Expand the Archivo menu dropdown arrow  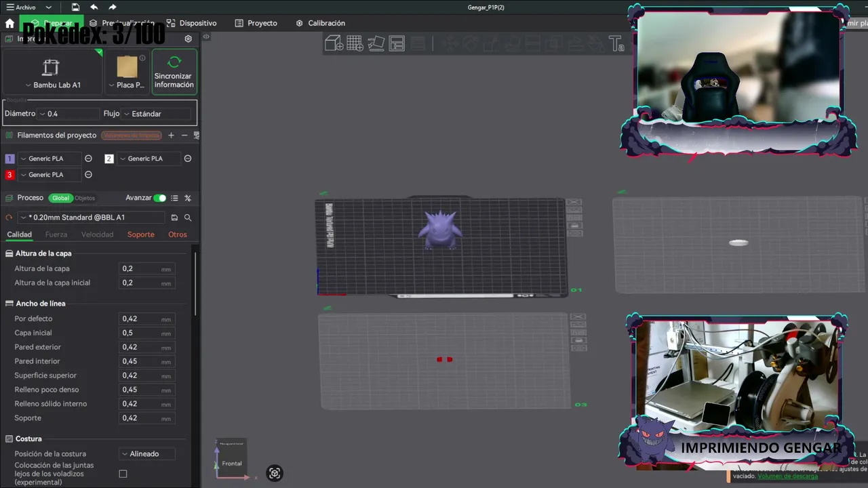tap(48, 7)
